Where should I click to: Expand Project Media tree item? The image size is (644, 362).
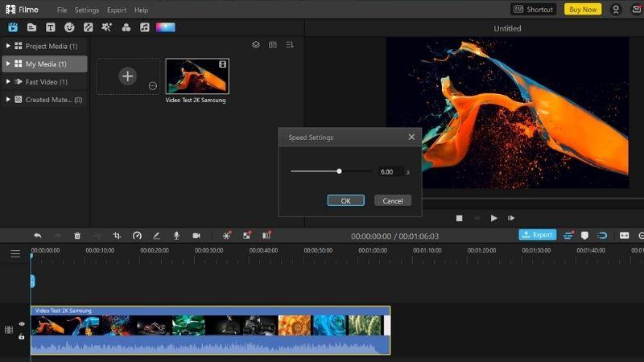pos(8,46)
